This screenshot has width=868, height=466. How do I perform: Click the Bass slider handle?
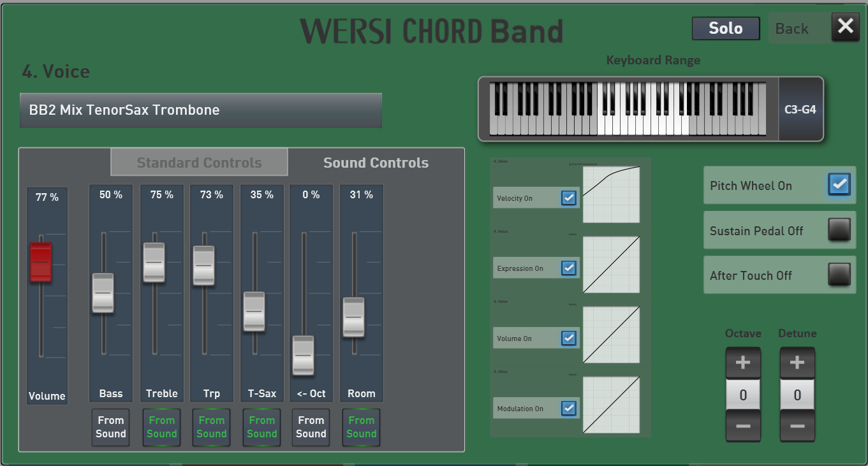tap(103, 293)
